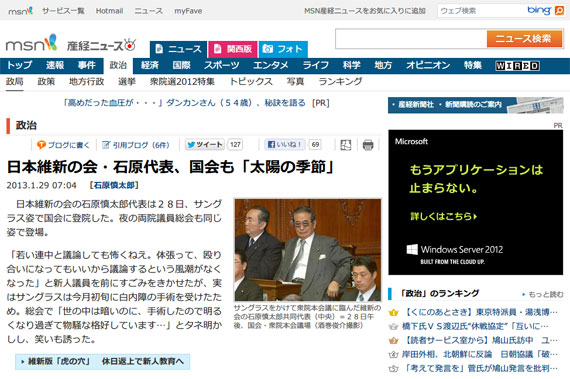Click the 石原慎太郎 tag link
Image resolution: width=570 pixels, height=379 pixels.
click(114, 185)
